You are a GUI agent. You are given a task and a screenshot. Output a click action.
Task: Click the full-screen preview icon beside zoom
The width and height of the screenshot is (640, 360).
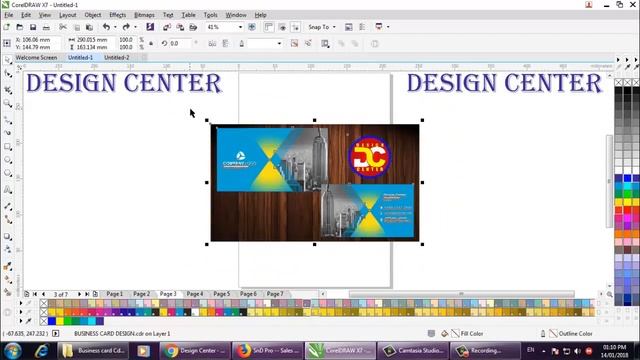(x=252, y=27)
